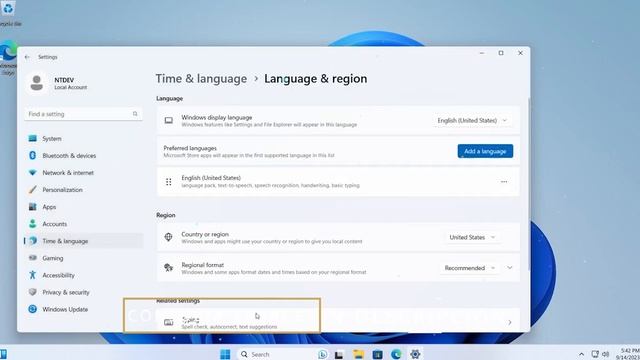640x360 pixels.
Task: Open Regional format Recommended dropdown
Action: 469,268
